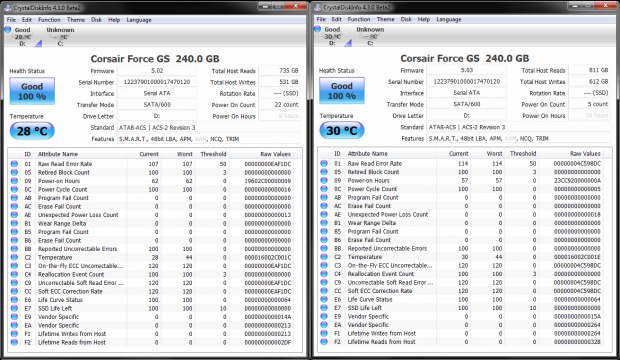Image resolution: width=620 pixels, height=360 pixels.
Task: Click status icon of SSD Life Left, left
Action: click(x=14, y=308)
